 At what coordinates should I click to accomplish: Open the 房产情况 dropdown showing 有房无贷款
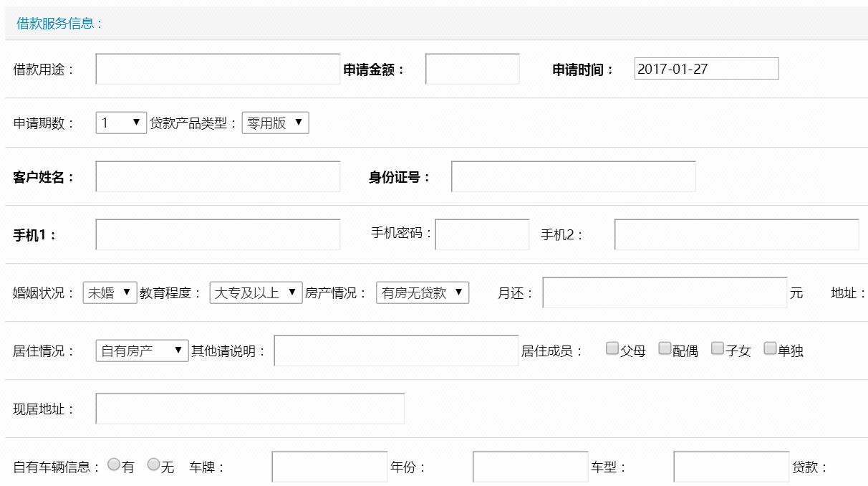420,292
